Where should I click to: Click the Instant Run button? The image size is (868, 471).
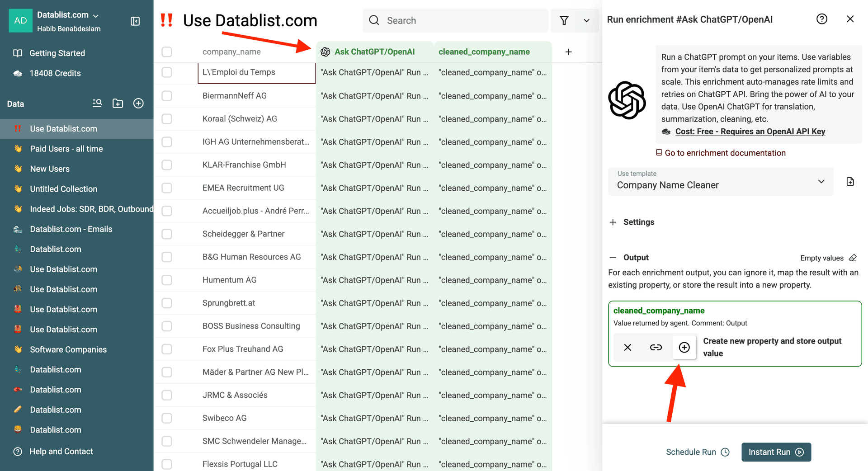coord(776,452)
